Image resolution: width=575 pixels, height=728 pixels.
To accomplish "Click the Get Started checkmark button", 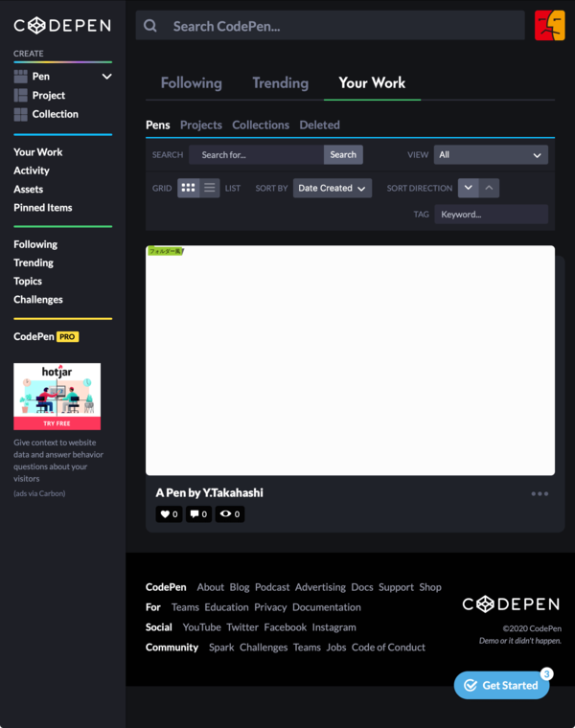I will tap(501, 685).
